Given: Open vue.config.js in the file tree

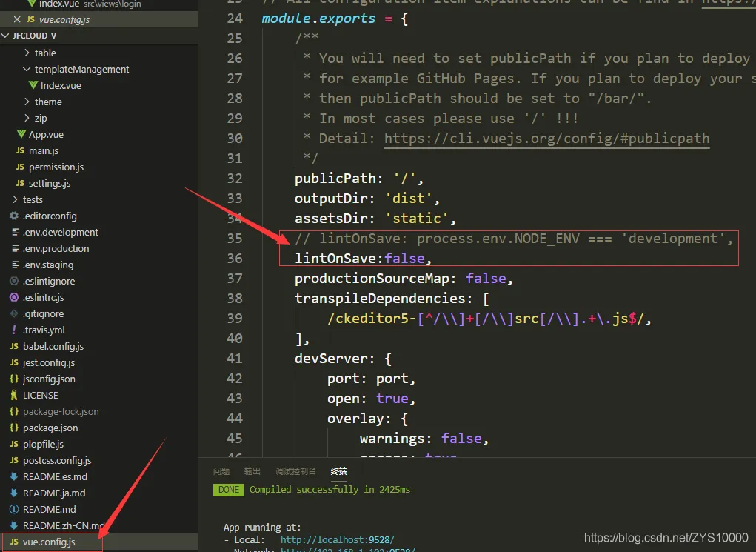Looking at the screenshot, I should tap(99, 542).
